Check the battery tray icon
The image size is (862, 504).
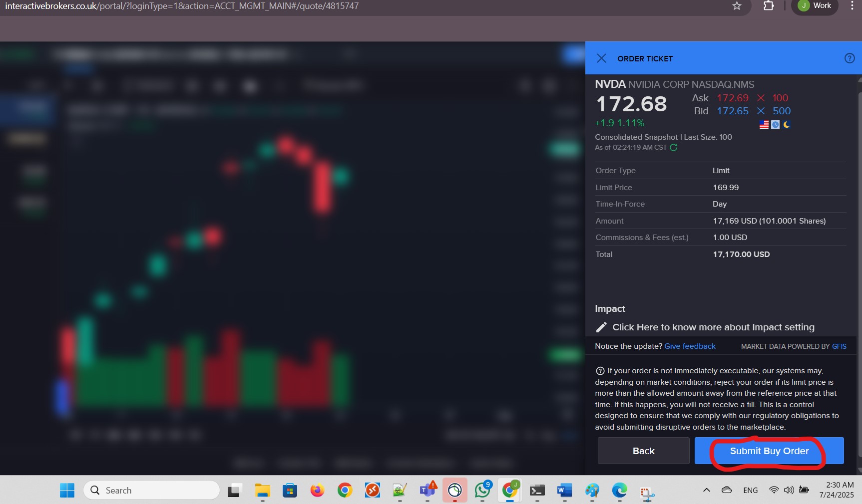coord(804,490)
